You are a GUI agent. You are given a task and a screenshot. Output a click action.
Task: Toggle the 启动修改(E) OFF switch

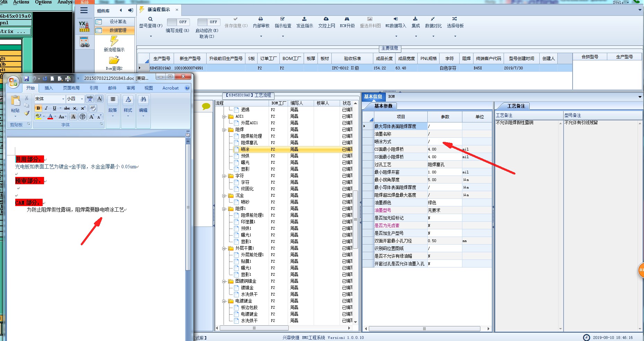point(208,22)
